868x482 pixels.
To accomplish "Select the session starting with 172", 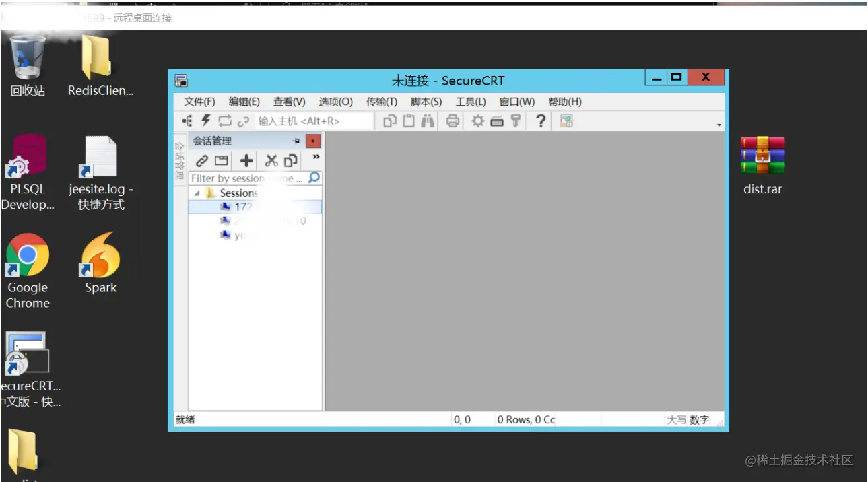I will pyautogui.click(x=255, y=207).
